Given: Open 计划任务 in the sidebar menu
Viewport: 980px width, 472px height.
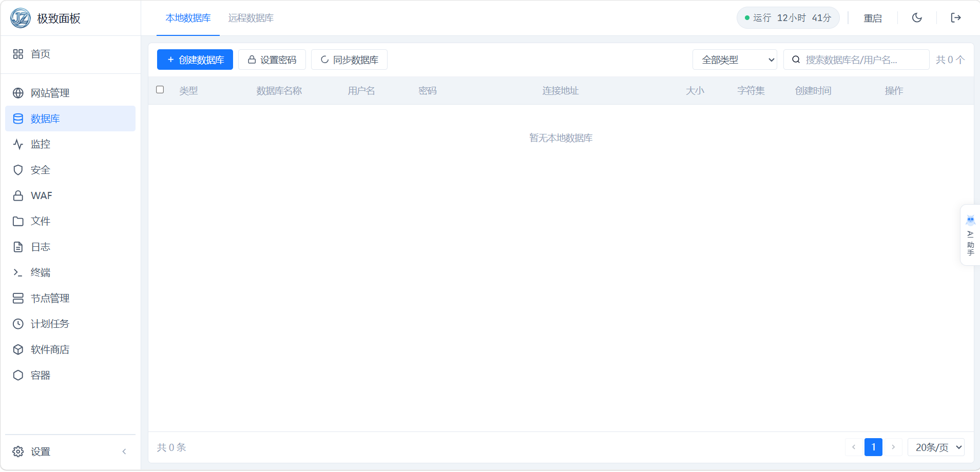Looking at the screenshot, I should pyautogui.click(x=70, y=324).
